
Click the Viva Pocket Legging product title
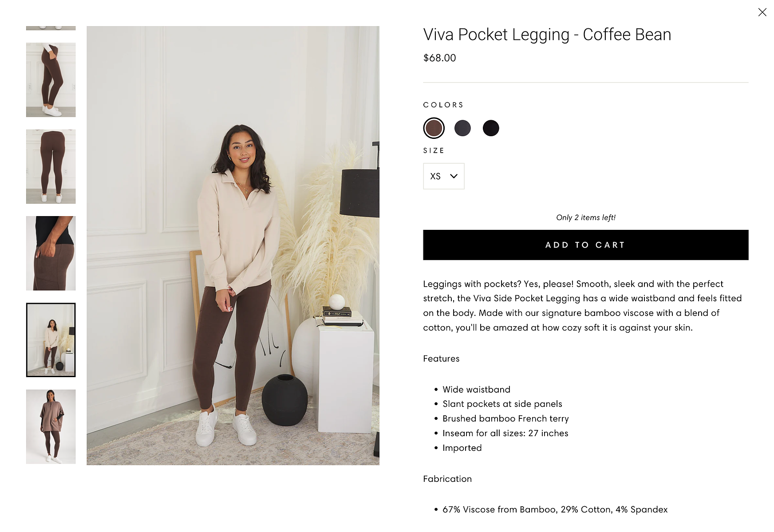(547, 35)
